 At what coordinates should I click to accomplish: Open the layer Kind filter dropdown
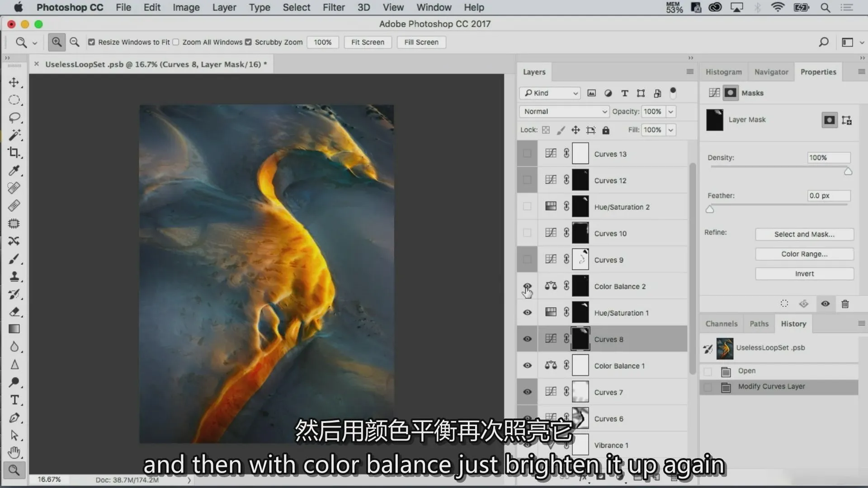[550, 93]
